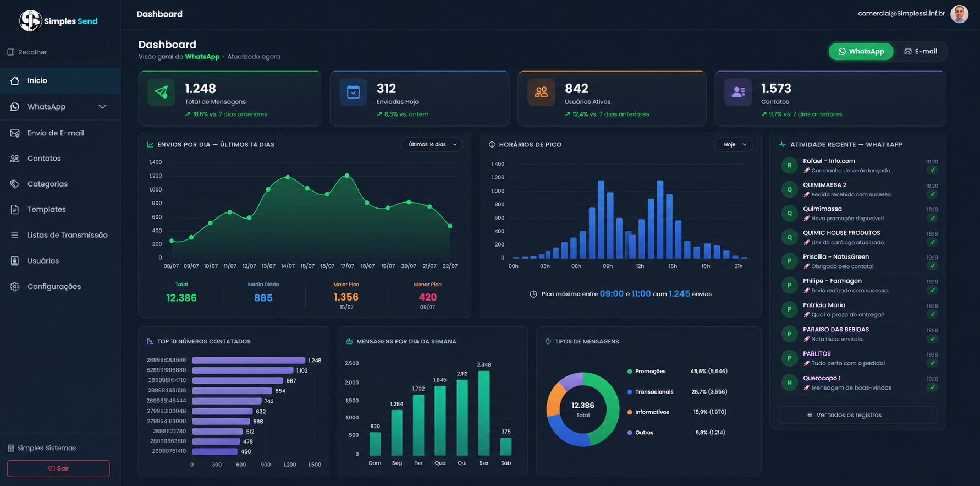
Task: Click the 14/07 data point on line chart
Action: pos(288,177)
